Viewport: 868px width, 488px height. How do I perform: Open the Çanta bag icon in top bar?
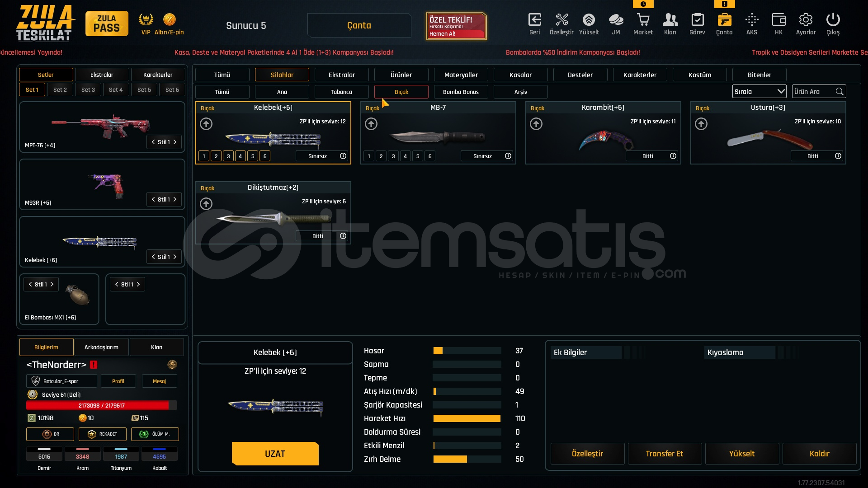tap(724, 20)
